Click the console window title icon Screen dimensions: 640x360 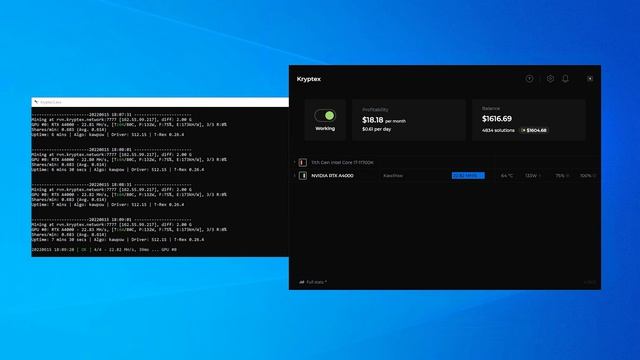36,102
